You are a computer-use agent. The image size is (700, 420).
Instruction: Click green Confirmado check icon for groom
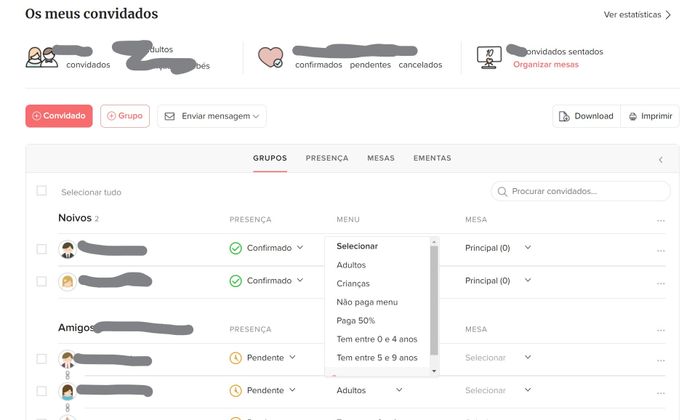[235, 248]
